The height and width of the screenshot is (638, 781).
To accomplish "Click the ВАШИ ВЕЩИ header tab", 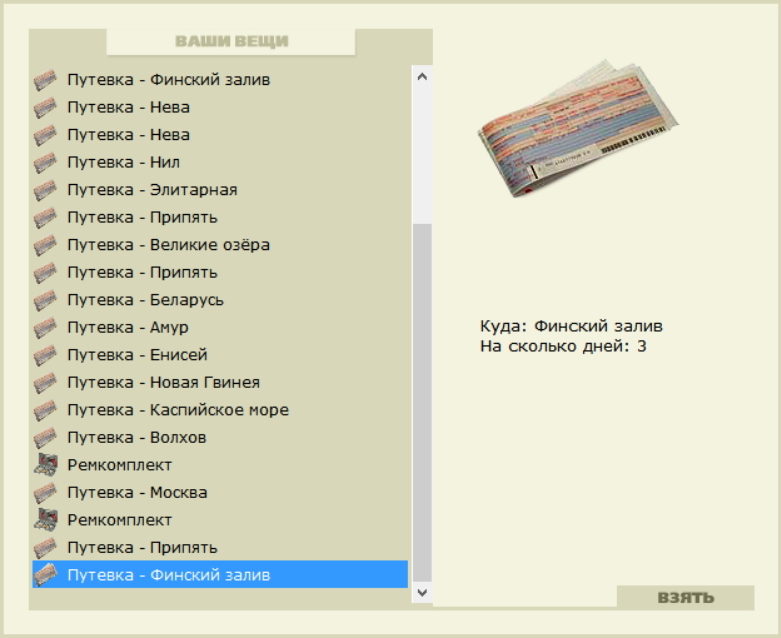I will [231, 41].
